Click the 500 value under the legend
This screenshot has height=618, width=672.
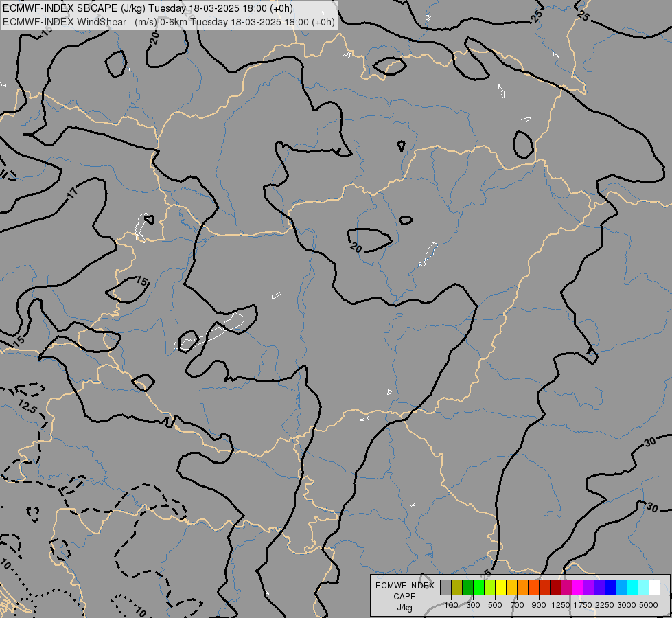click(x=495, y=605)
